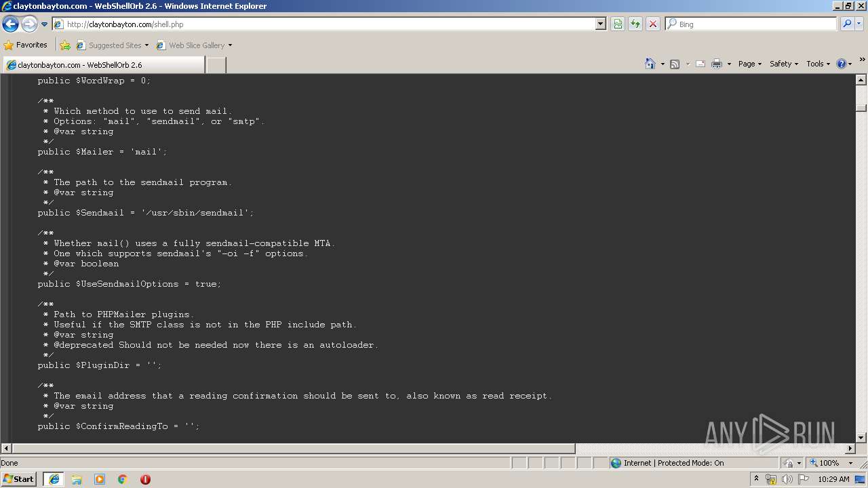Open the 100% zoom level dropdown
This screenshot has height=488, width=868.
pos(850,463)
